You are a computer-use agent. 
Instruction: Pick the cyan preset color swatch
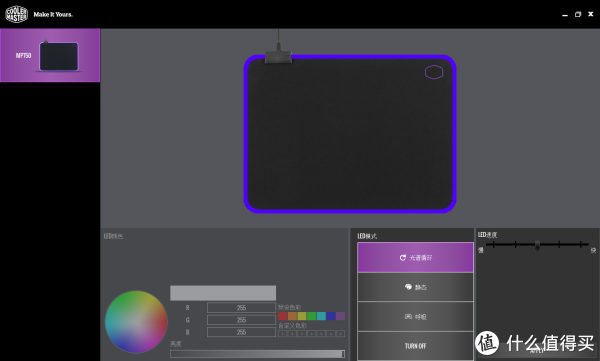321,316
